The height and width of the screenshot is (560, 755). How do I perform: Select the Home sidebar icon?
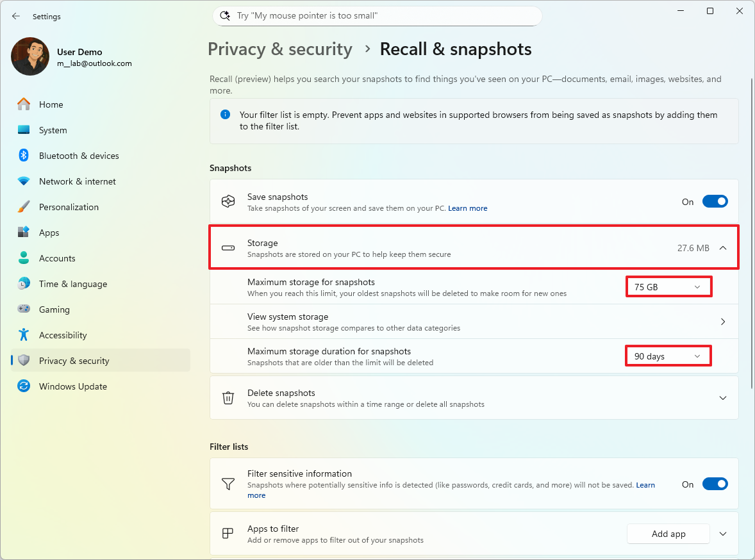pyautogui.click(x=24, y=104)
